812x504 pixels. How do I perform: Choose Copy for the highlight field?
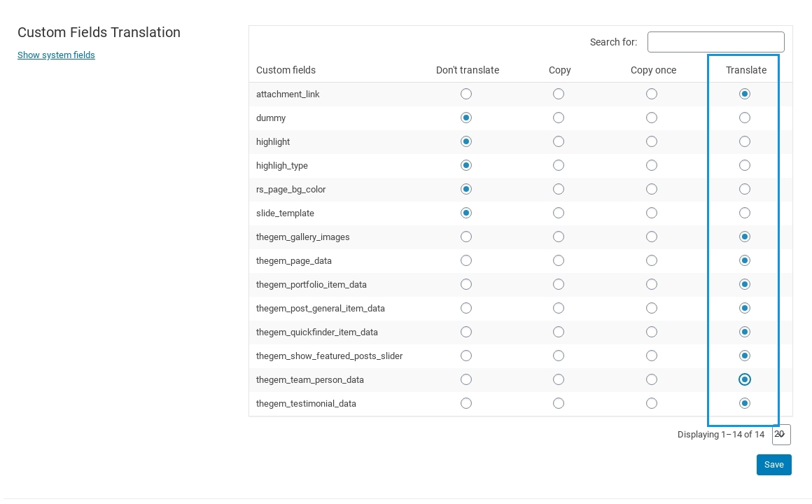click(559, 141)
